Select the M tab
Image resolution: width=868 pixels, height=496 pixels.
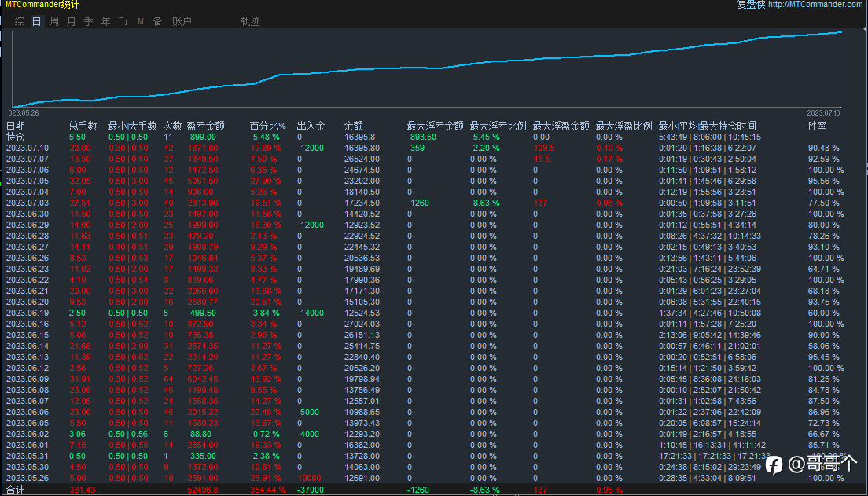click(141, 21)
